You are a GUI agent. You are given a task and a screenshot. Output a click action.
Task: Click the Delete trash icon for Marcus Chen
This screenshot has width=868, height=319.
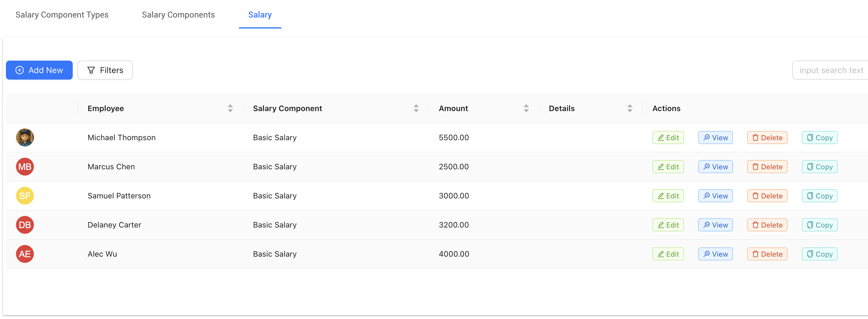click(x=755, y=166)
